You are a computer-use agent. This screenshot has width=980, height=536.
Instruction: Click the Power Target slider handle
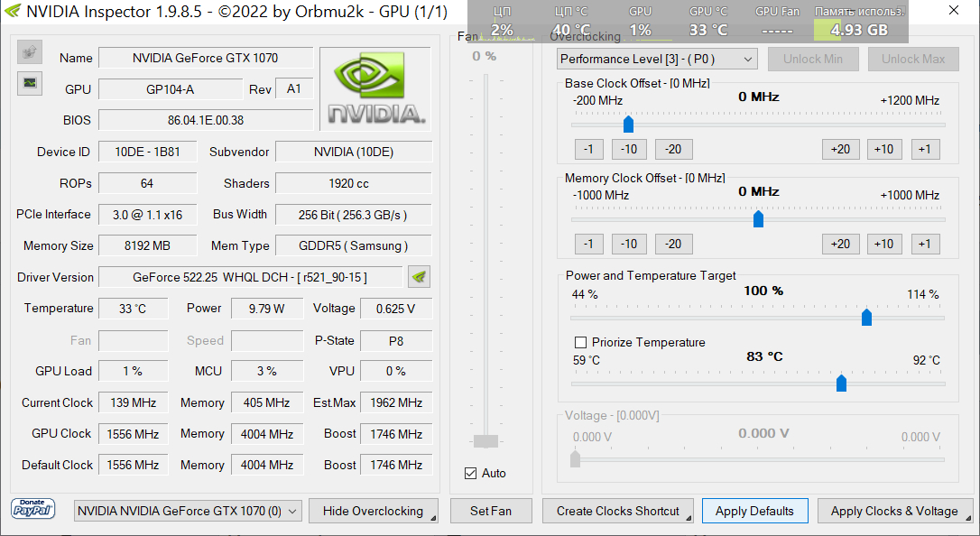coord(866,317)
